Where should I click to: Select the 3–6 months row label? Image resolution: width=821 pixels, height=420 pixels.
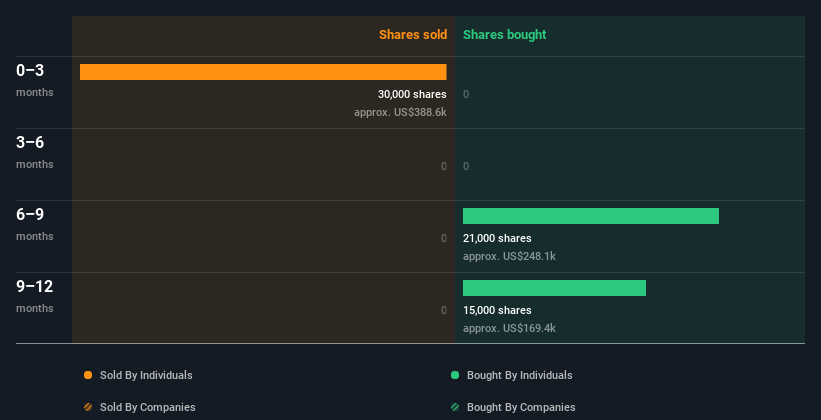pyautogui.click(x=35, y=151)
